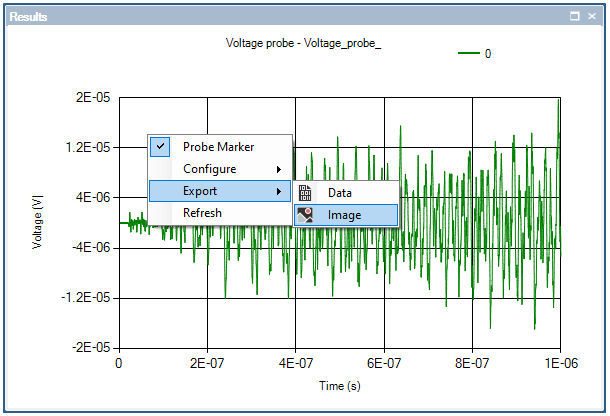
Task: Choose Refresh from the context menu
Action: [220, 213]
